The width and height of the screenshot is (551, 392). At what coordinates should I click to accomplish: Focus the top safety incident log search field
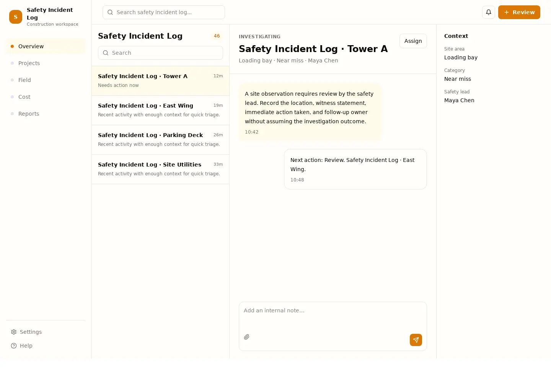click(x=164, y=12)
